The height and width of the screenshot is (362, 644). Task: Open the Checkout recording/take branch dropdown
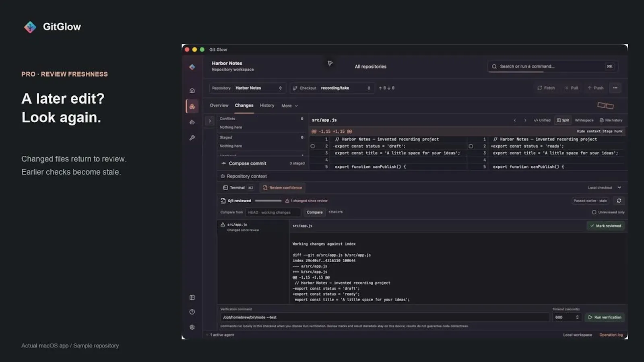(x=332, y=88)
